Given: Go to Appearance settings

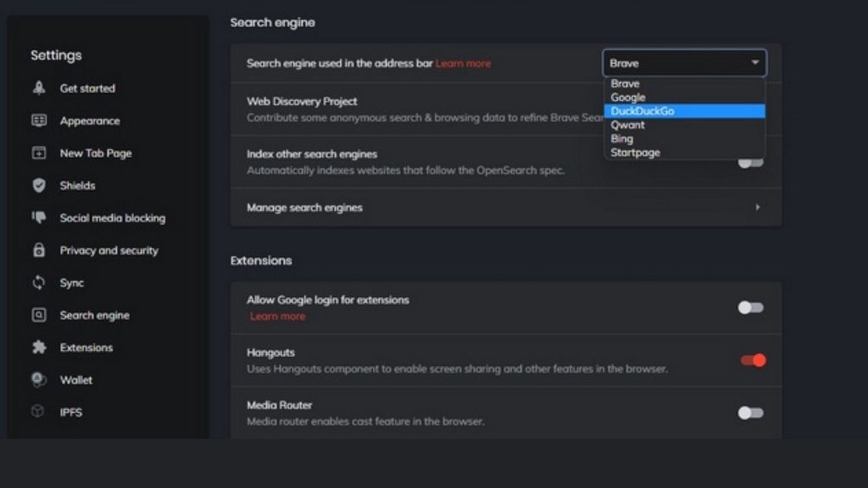Looking at the screenshot, I should [90, 120].
